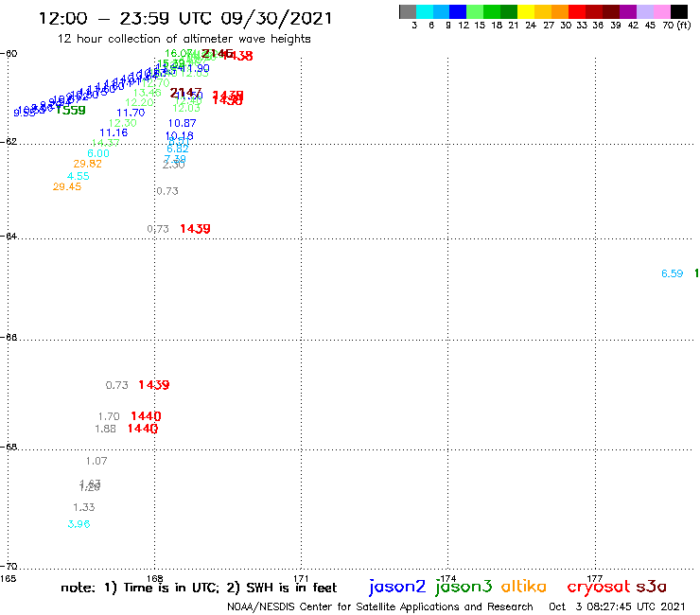Click the blue wave height value 11.16
Screen dimensions: 700x615
pyautogui.click(x=114, y=132)
